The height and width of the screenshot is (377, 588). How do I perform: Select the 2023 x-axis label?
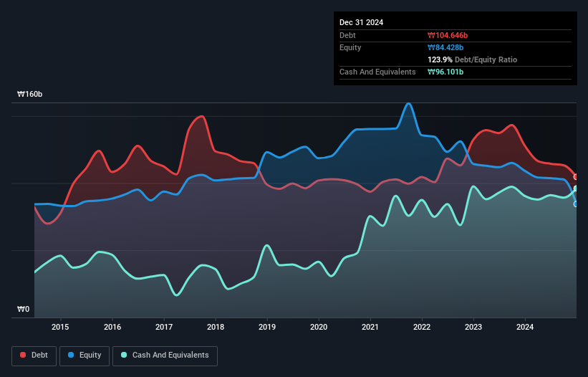point(473,327)
